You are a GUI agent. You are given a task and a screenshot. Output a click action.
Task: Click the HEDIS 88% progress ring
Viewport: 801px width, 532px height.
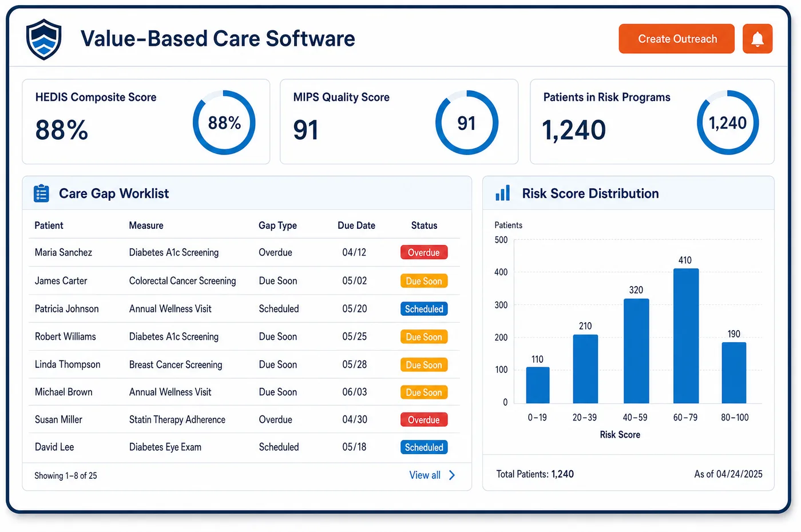click(224, 122)
